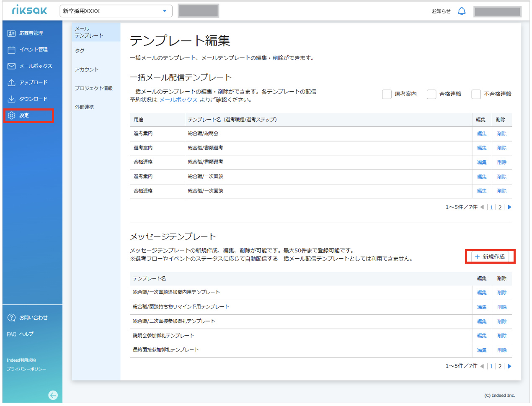
Task: Click the 説明会参加御礼テンプレート name
Action: tap(164, 336)
